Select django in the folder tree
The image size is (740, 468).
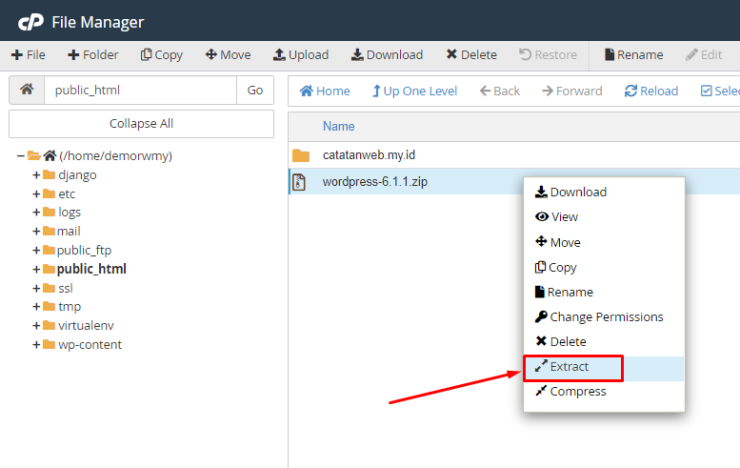(77, 175)
